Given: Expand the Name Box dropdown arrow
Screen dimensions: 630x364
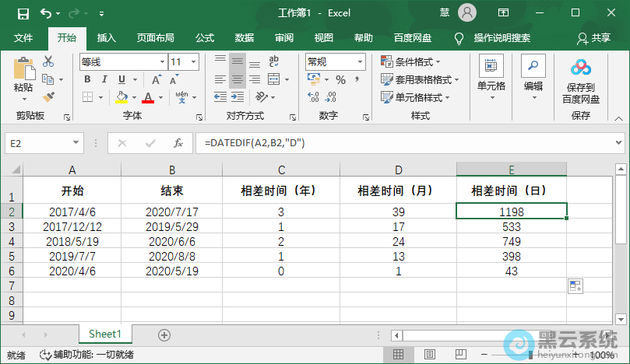Looking at the screenshot, I should tap(76, 143).
